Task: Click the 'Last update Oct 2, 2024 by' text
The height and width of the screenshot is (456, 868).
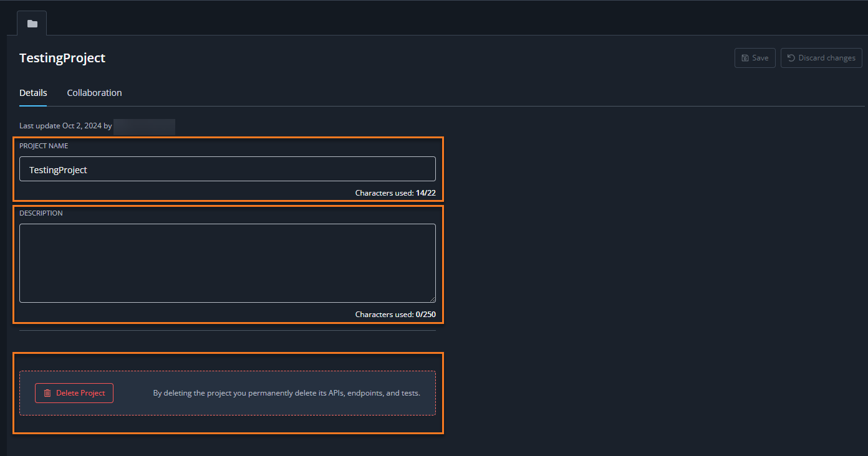Action: (65, 126)
